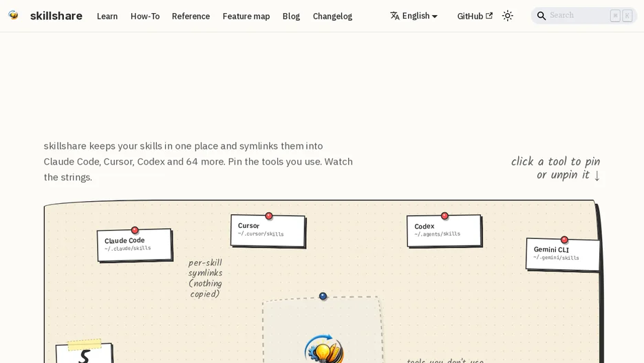Click the red pin on Gemini CLI card

click(x=564, y=240)
